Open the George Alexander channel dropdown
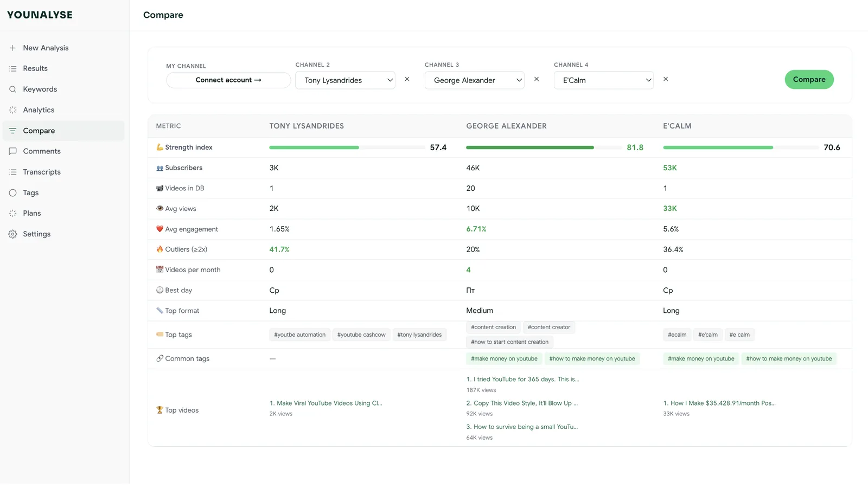This screenshot has height=488, width=868. tap(474, 80)
